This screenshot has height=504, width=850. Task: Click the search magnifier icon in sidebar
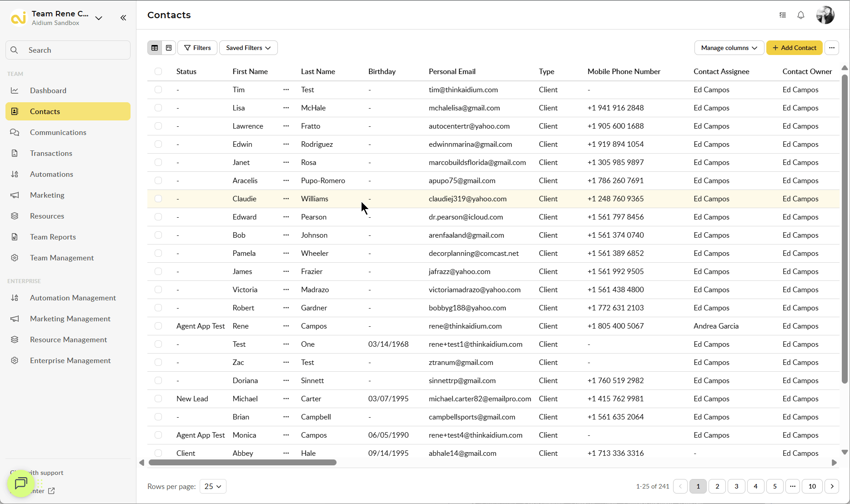click(x=14, y=50)
